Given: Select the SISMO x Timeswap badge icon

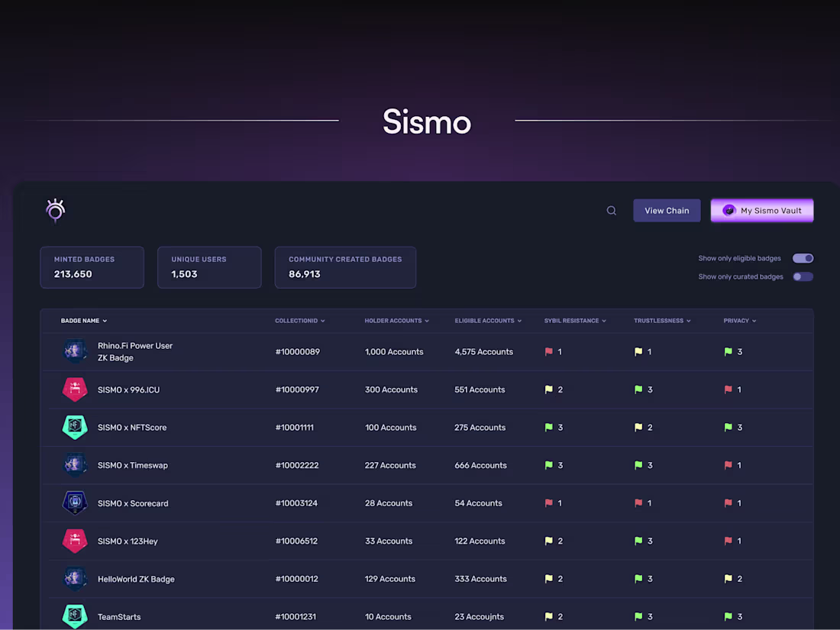Looking at the screenshot, I should (74, 465).
